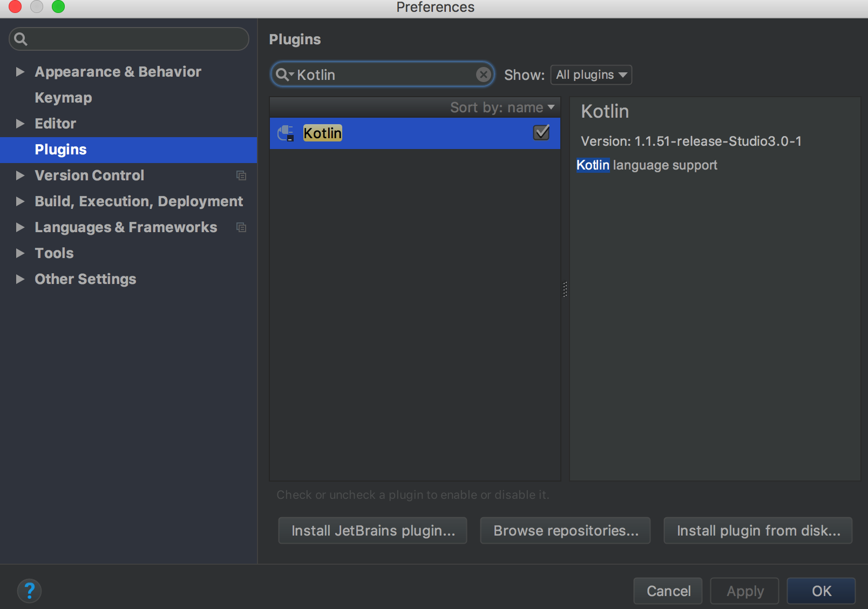This screenshot has height=609, width=868.
Task: Expand Languages & Frameworks arrow
Action: tap(20, 227)
